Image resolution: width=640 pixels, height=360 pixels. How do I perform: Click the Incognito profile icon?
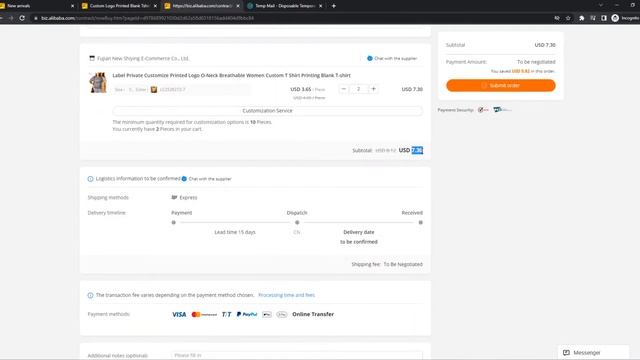[615, 18]
